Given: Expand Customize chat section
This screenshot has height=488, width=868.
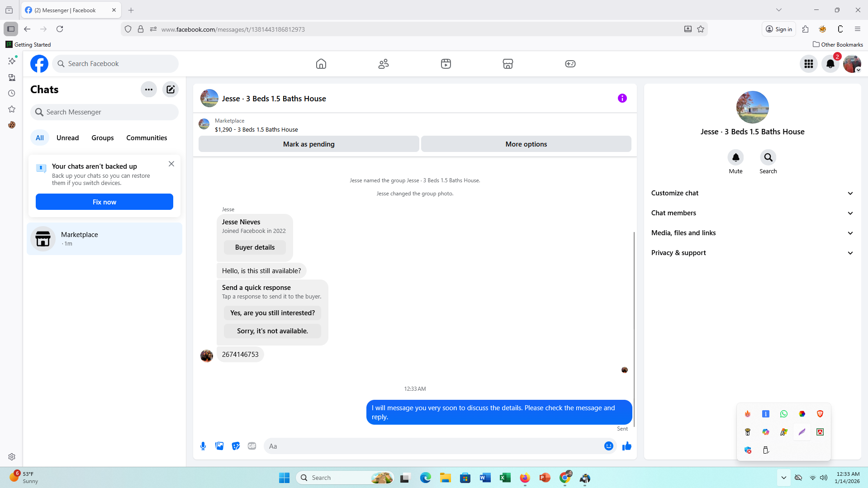Looking at the screenshot, I should (x=752, y=193).
